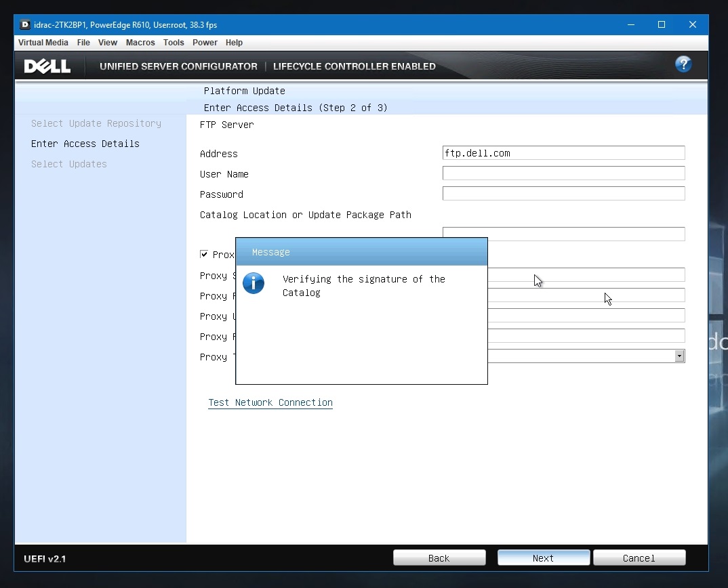Click the Proxy Server input field

586,275
